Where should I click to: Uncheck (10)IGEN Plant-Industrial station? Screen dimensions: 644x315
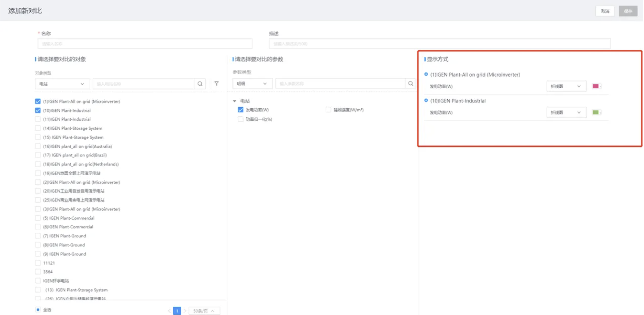[38, 110]
